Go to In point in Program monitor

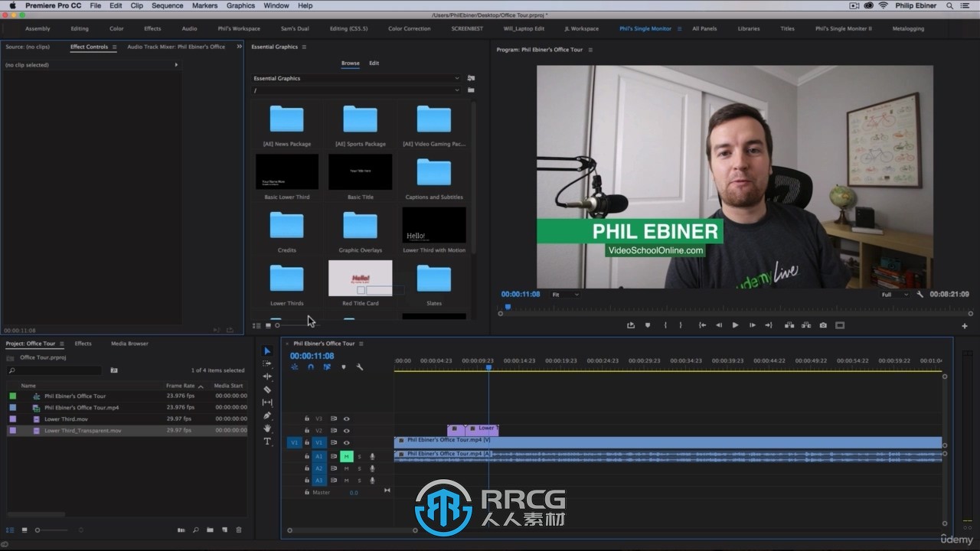[702, 325]
